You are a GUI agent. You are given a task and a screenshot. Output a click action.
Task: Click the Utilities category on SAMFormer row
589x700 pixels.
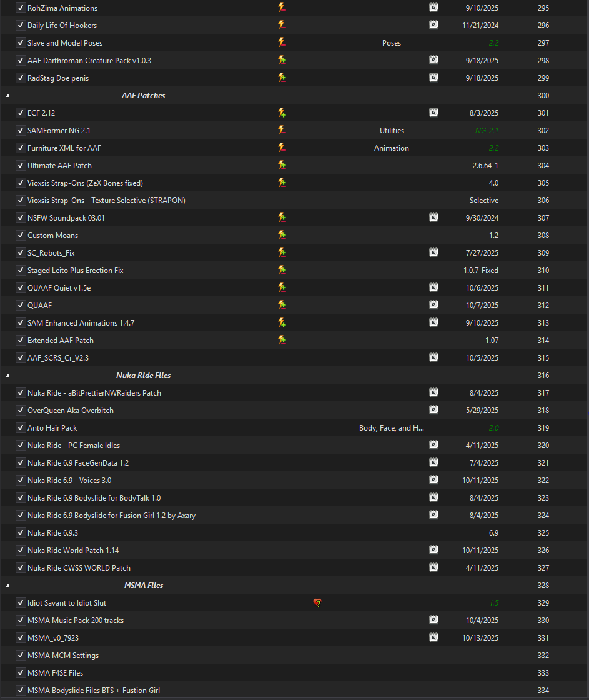point(392,131)
